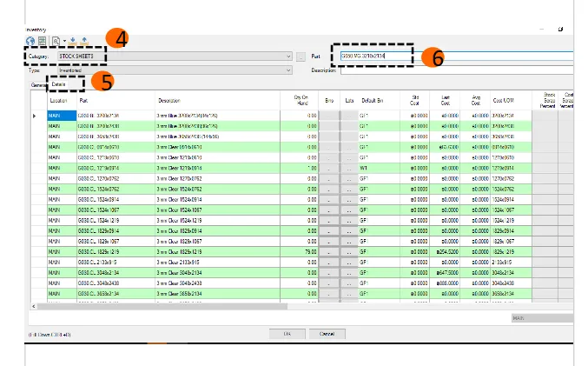588x366 pixels.
Task: Click the grid's horizontal scrollbar thumb
Action: click(162, 306)
